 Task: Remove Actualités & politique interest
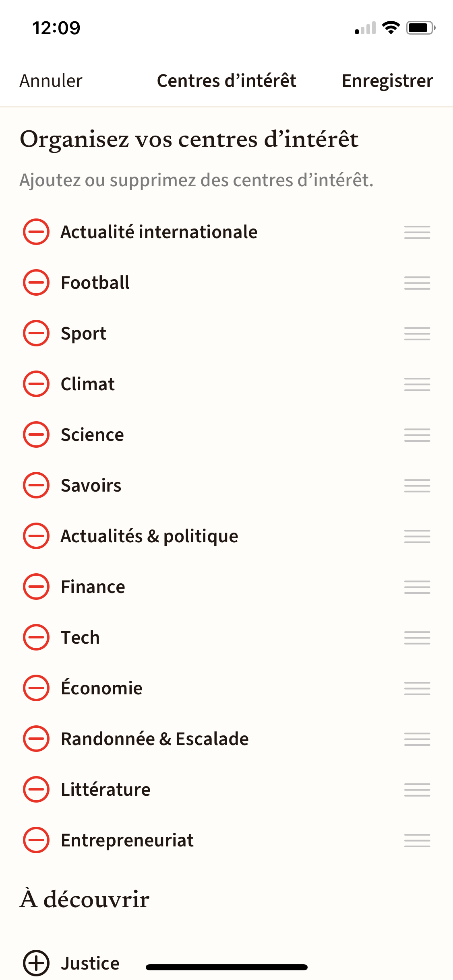click(36, 536)
